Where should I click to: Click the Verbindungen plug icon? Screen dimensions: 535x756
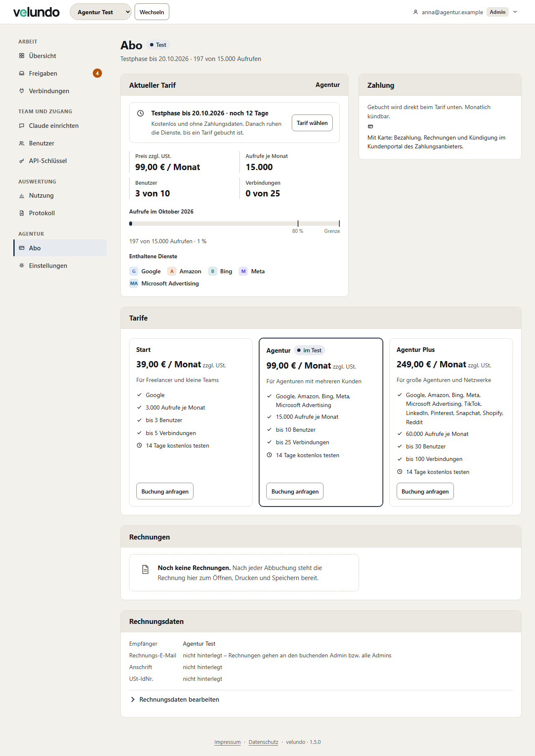pyautogui.click(x=22, y=91)
